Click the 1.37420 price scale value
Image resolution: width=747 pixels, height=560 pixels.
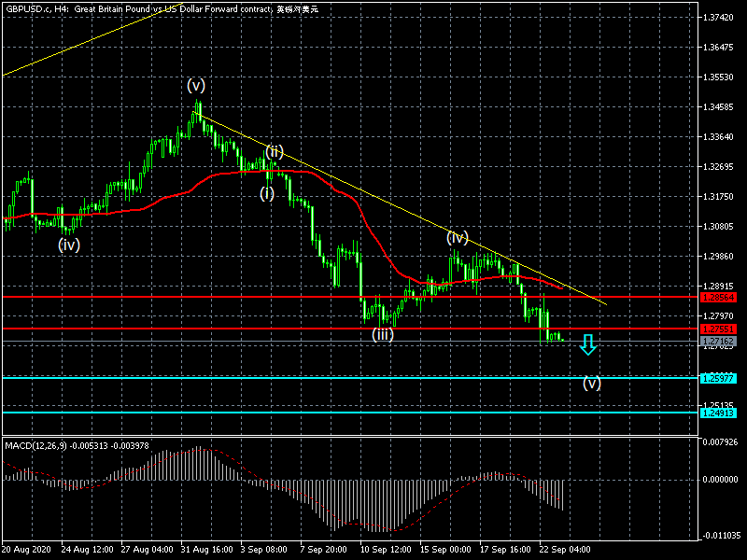pos(722,18)
